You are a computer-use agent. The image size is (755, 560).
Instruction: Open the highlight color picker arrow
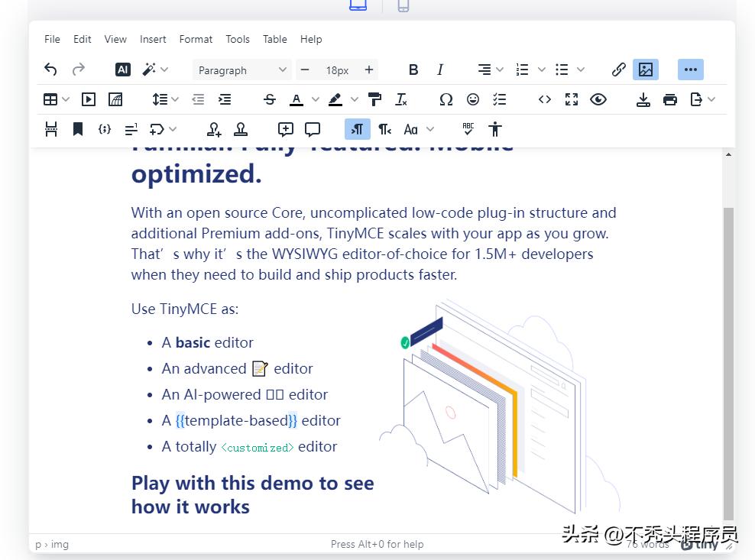[x=355, y=99]
